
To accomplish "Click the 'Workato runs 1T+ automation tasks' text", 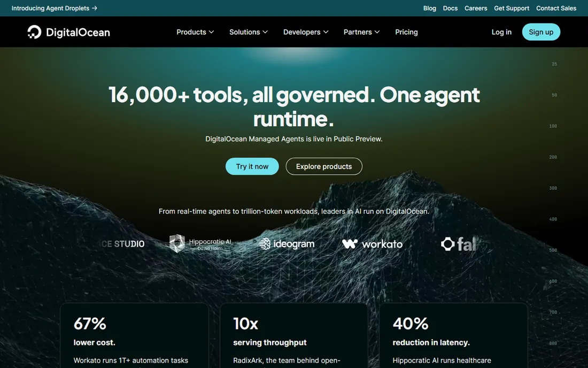I will (131, 360).
